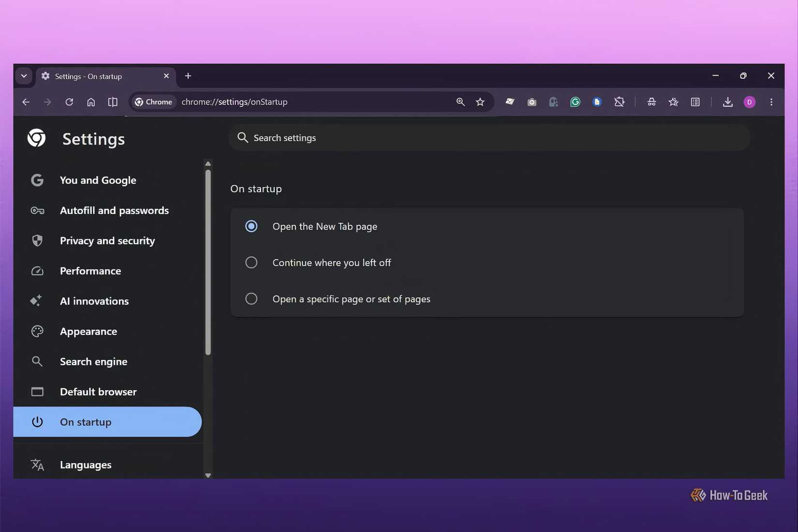Click the sidebar scroll-down arrow
This screenshot has width=798, height=532.
(x=208, y=475)
